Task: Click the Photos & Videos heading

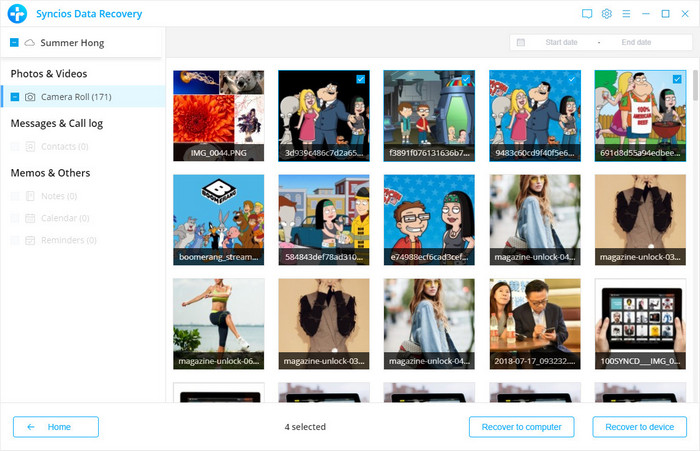Action: point(49,74)
